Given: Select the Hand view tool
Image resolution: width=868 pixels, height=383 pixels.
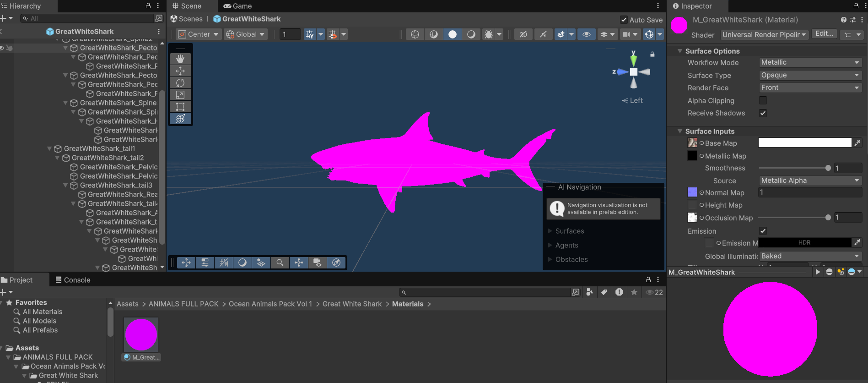Looking at the screenshot, I should point(180,59).
